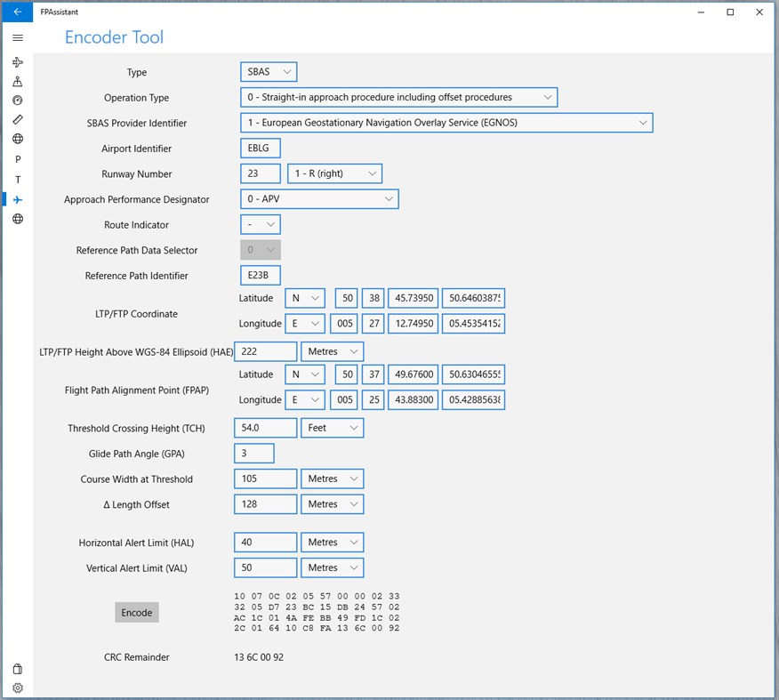Screen dimensions: 779x700
Task: Select the upper globe tool
Action: point(18,139)
